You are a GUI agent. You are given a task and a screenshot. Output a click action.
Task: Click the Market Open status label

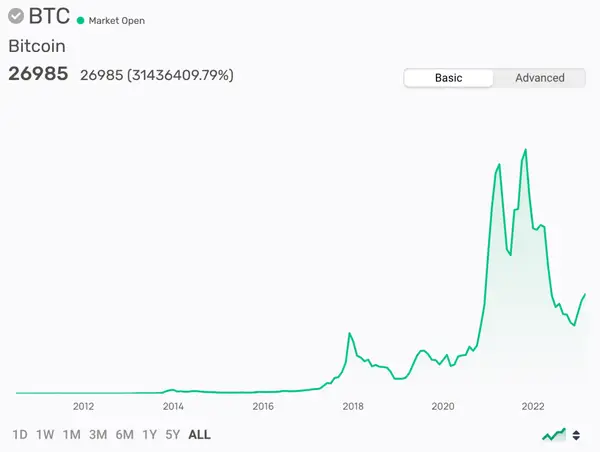tap(117, 21)
